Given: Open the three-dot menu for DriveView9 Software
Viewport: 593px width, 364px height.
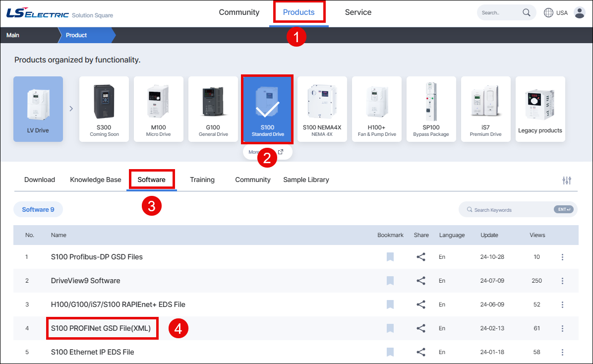Looking at the screenshot, I should 562,281.
